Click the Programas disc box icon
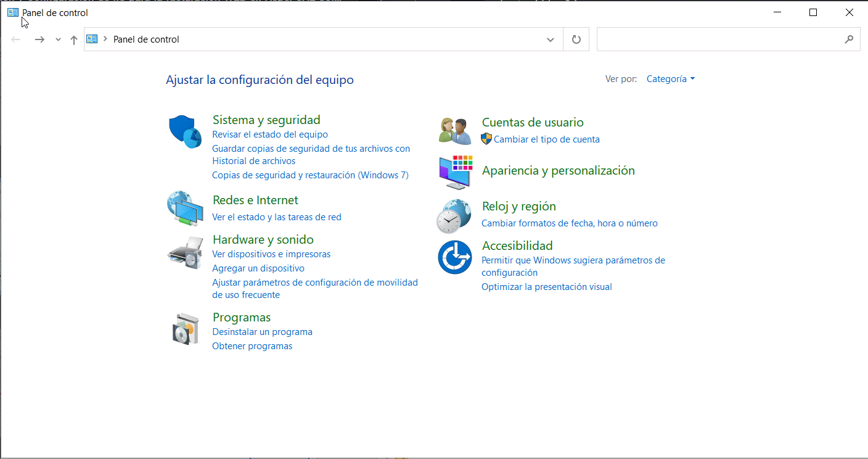868x459 pixels. (x=185, y=329)
